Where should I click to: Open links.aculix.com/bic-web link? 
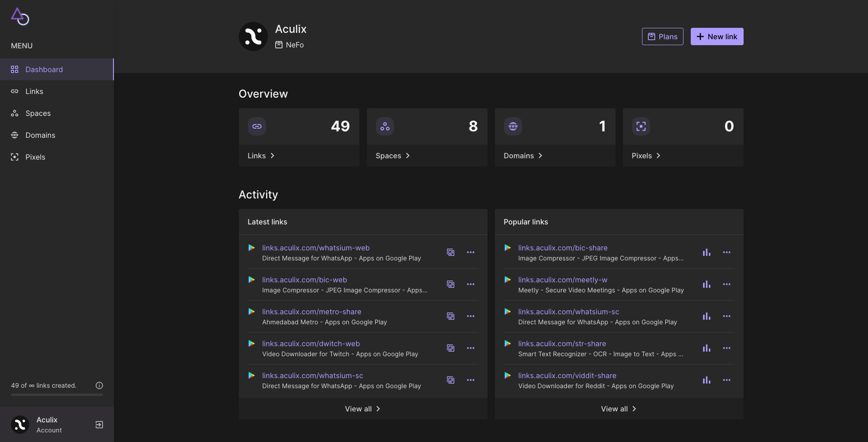tap(304, 280)
